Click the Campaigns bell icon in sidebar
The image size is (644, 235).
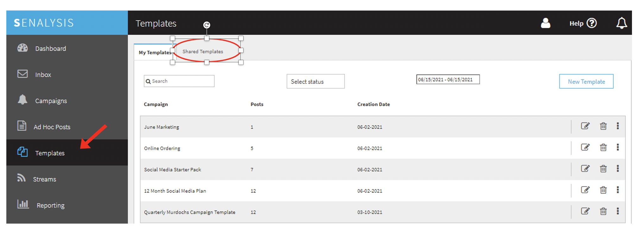point(22,99)
